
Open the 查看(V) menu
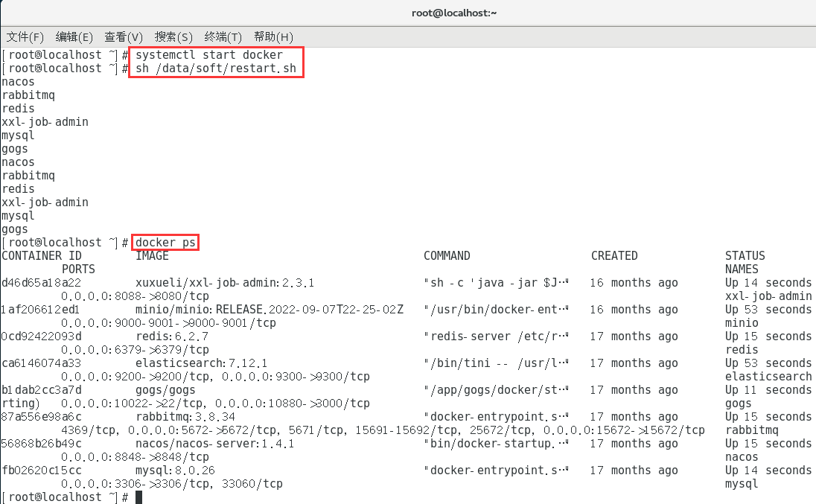click(124, 37)
